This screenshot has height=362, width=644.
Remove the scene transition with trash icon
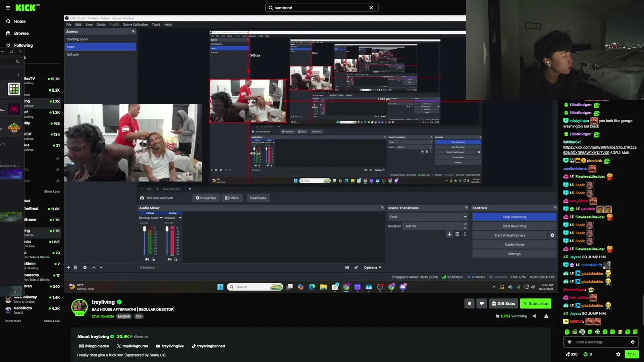click(x=457, y=234)
